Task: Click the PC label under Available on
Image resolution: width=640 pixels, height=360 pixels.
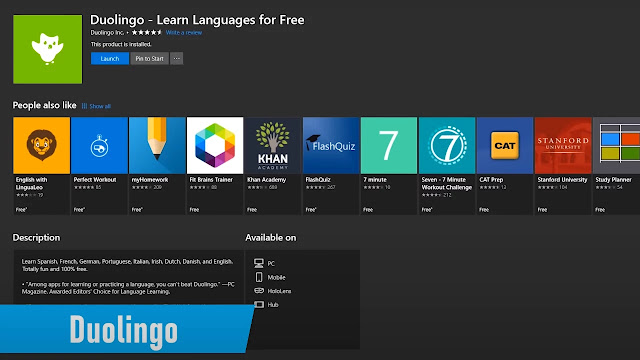Action: coord(271,264)
